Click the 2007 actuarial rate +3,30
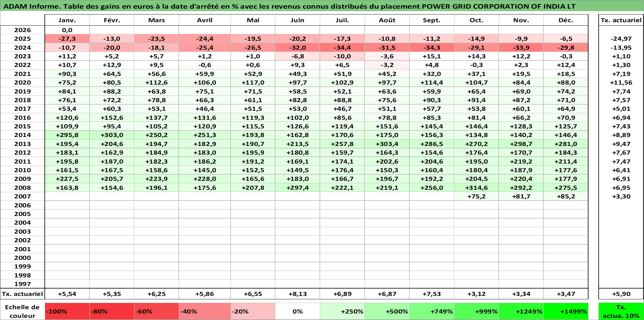The height and width of the screenshot is (320, 644). pyautogui.click(x=621, y=196)
